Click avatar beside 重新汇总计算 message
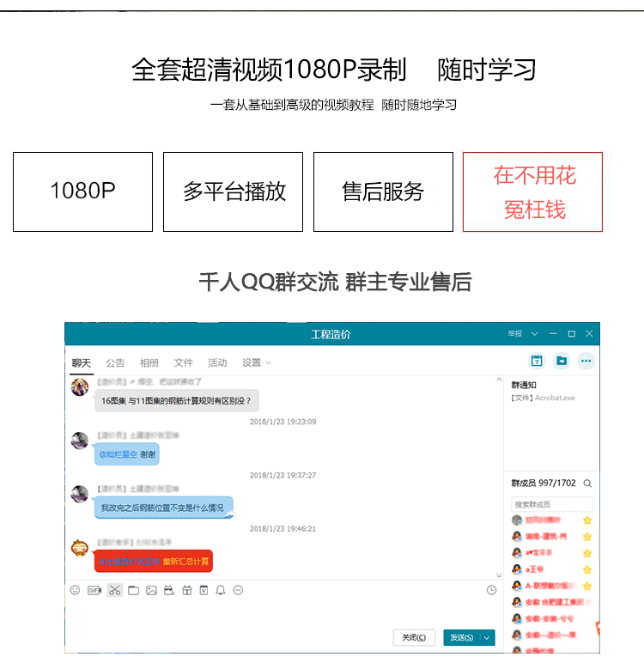 point(80,548)
